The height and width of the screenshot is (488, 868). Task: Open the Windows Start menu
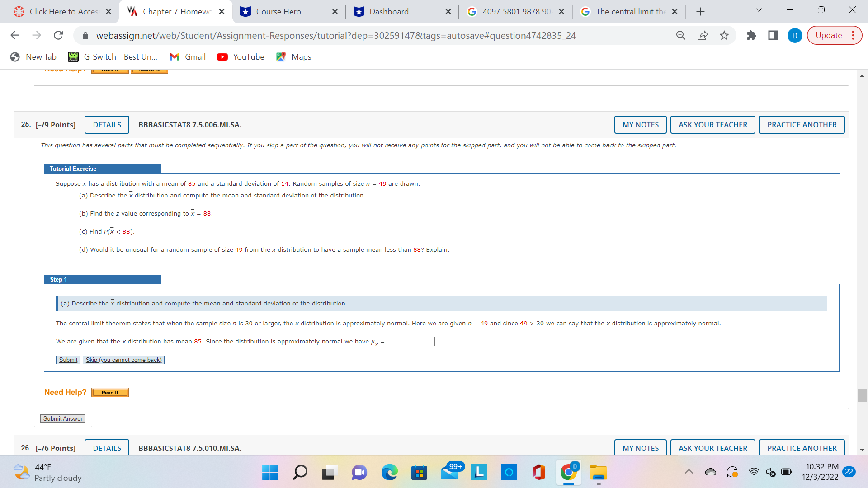270,473
